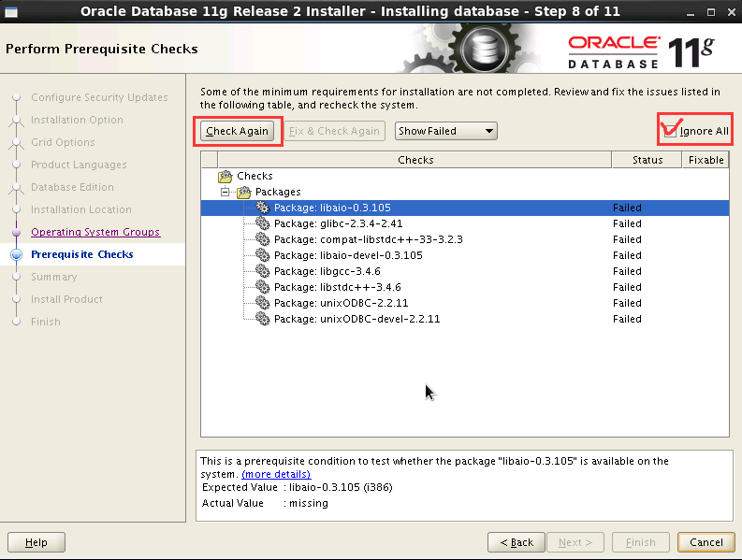Open the Operating System Groups step link
This screenshot has width=742, height=560.
point(95,232)
